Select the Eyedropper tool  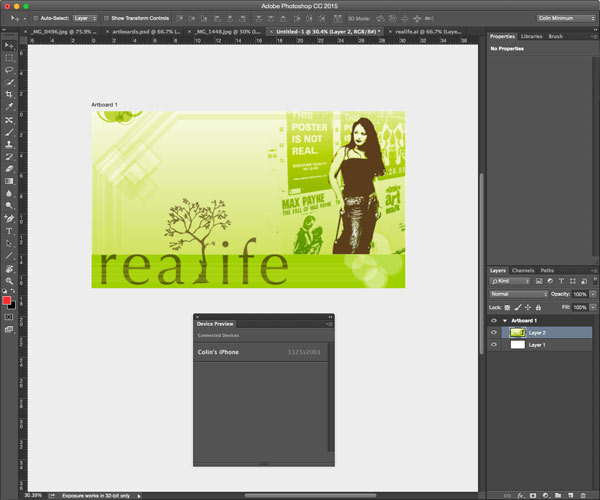(9, 107)
